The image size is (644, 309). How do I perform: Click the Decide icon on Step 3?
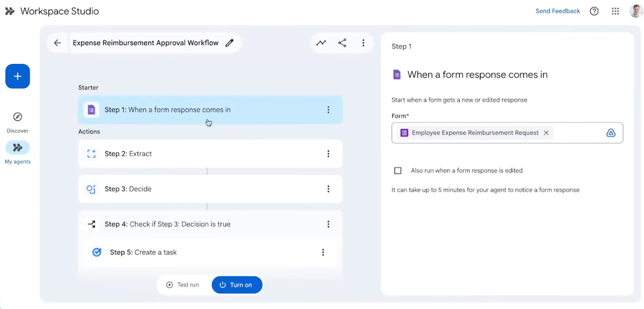click(91, 189)
